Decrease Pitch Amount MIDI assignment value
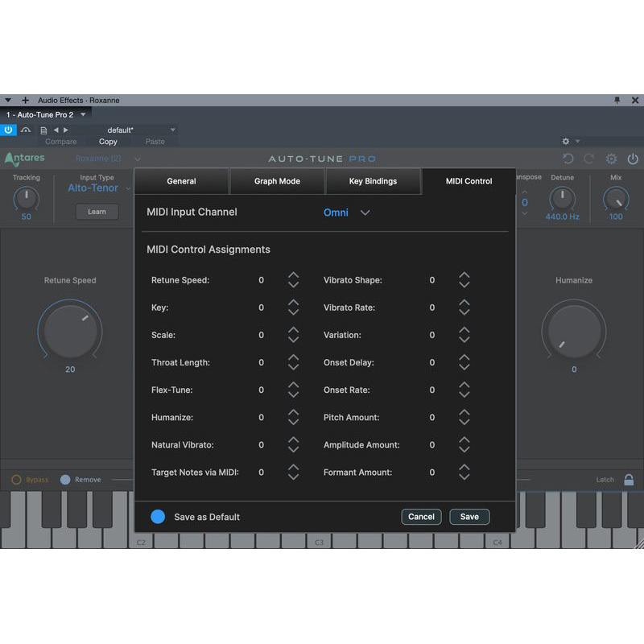This screenshot has width=644, height=644. tap(464, 422)
